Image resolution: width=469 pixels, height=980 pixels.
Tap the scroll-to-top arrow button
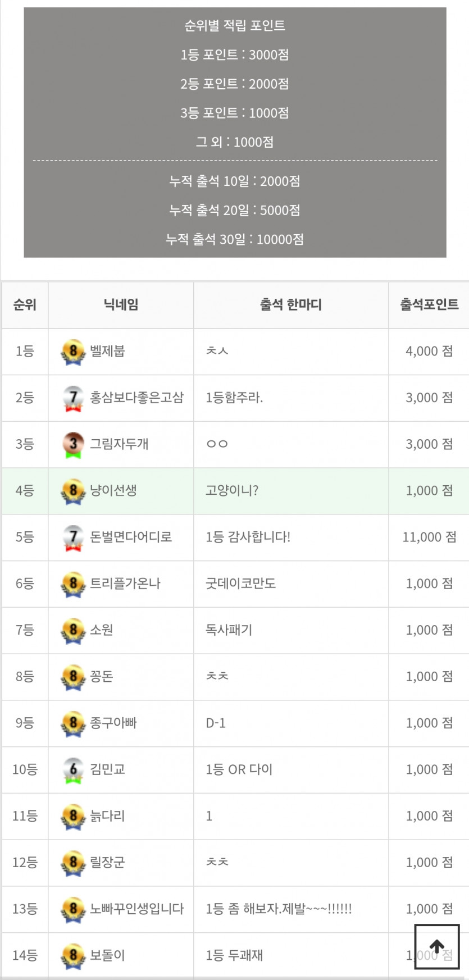point(437,946)
